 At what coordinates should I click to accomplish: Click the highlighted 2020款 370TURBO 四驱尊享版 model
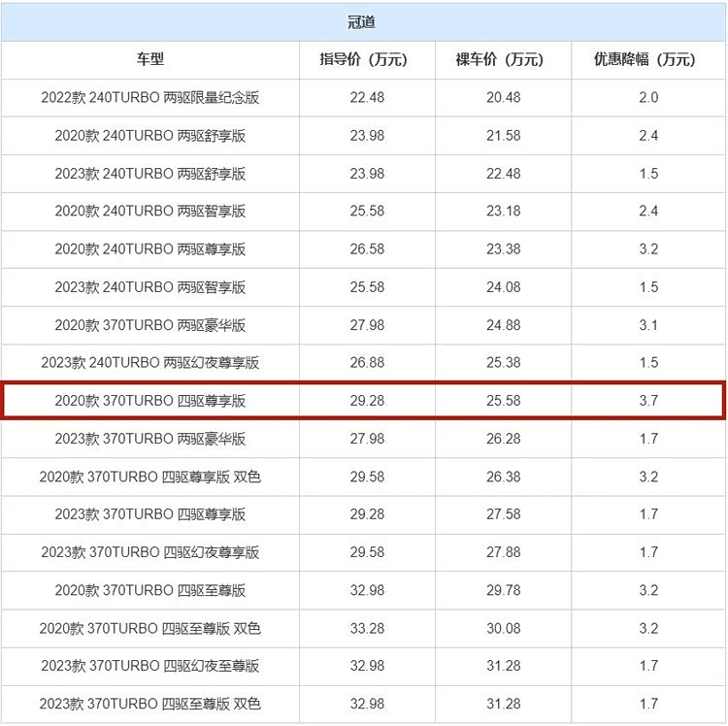149,400
